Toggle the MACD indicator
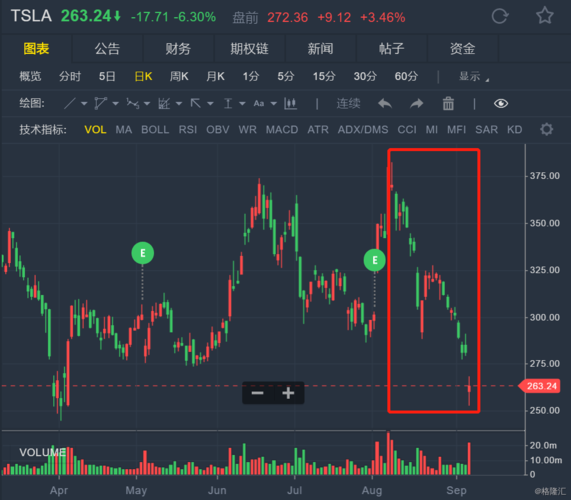Image resolution: width=571 pixels, height=500 pixels. [x=282, y=130]
